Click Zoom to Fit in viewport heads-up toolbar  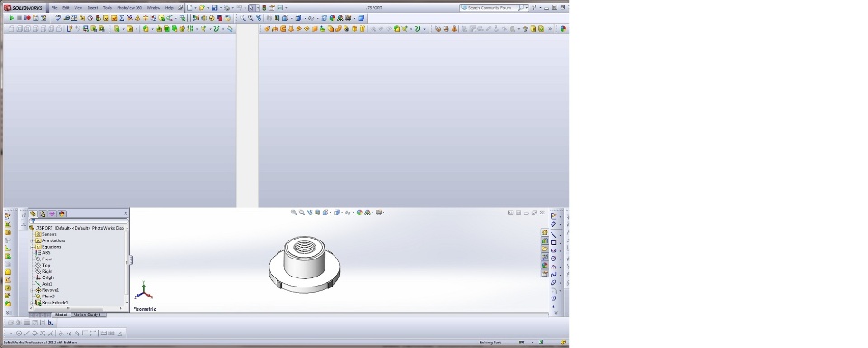(x=294, y=212)
